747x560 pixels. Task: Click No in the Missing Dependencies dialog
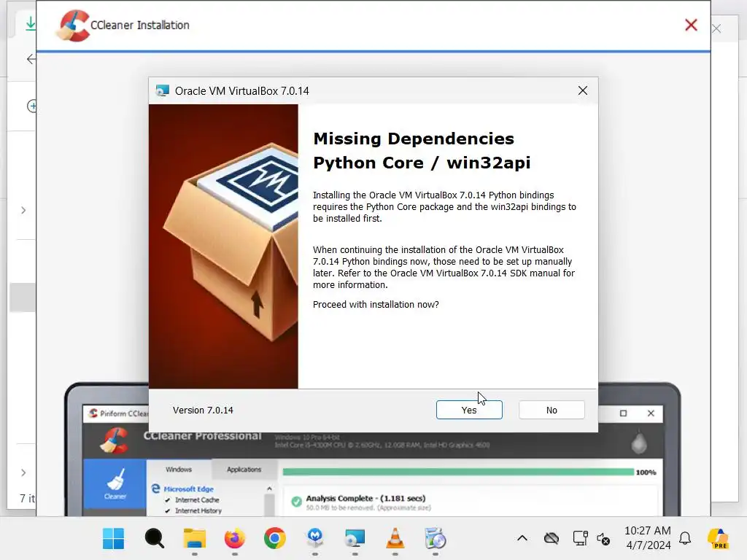pos(551,410)
